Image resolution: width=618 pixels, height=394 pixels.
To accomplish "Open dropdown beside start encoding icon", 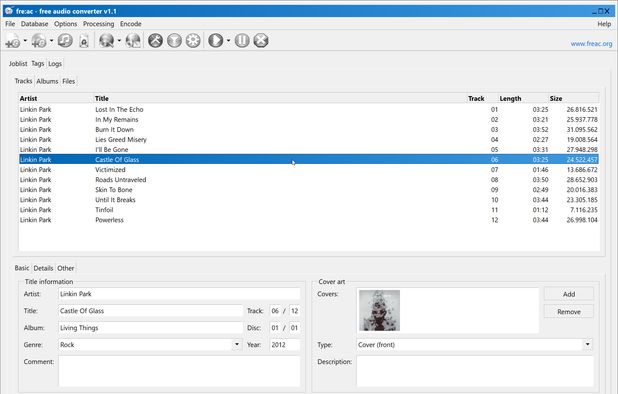I will [x=228, y=41].
